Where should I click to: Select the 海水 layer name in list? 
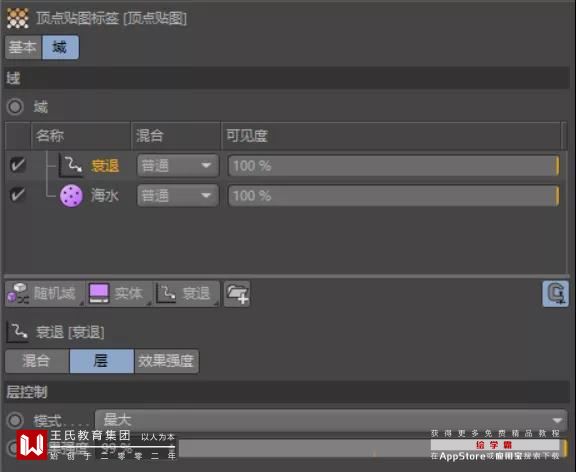[x=105, y=195]
